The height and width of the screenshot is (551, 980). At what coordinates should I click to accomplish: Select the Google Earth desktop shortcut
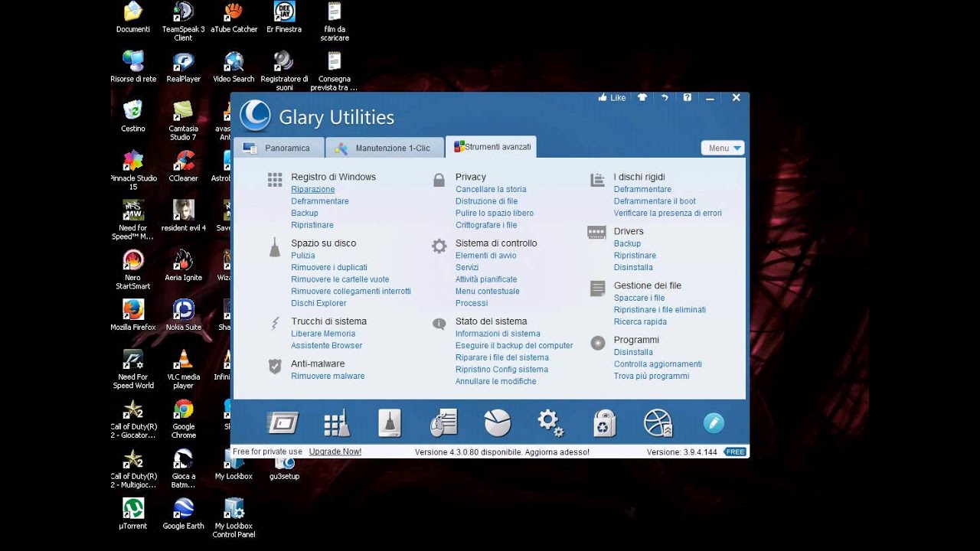click(184, 514)
